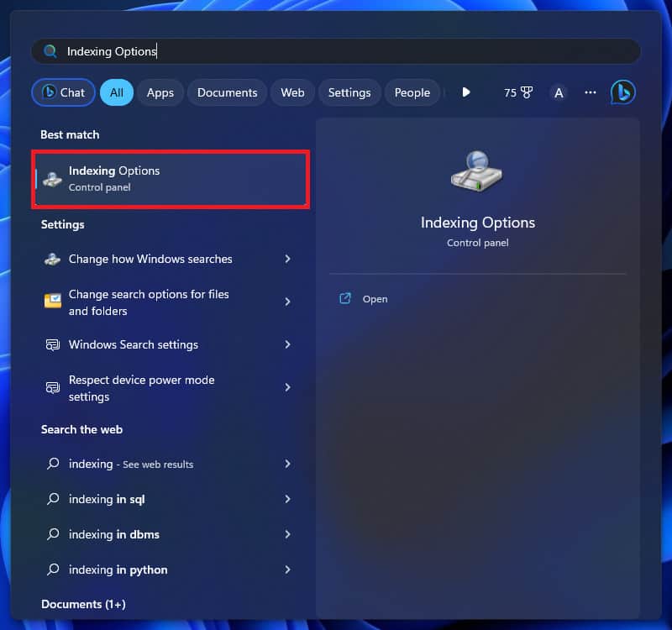Click the search magnifier icon in search box
The image size is (672, 630).
pos(50,51)
